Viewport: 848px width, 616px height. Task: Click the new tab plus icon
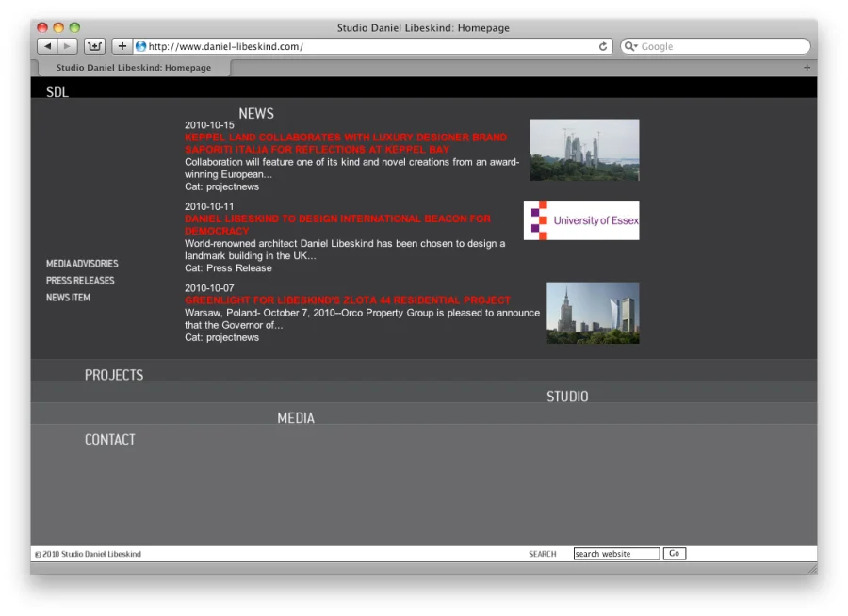807,68
